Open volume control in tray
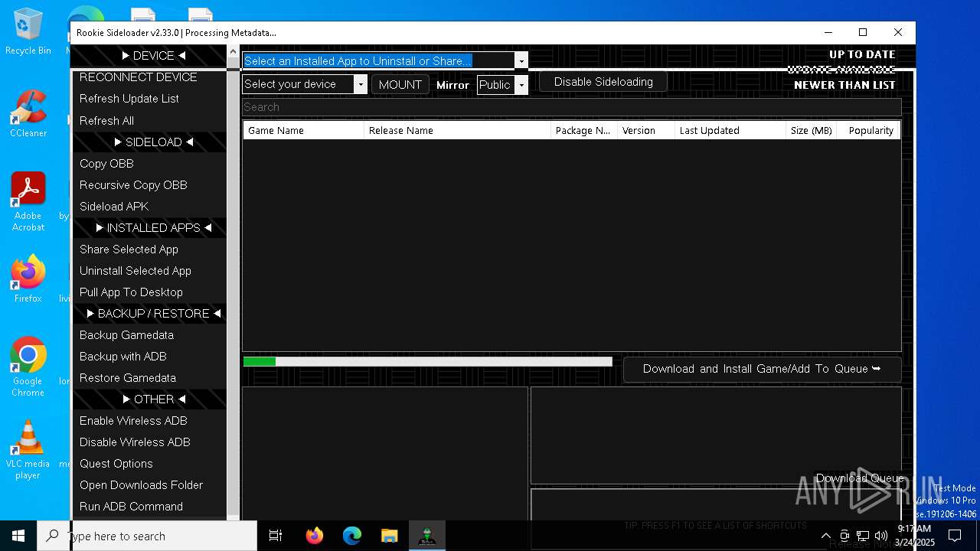 click(881, 536)
